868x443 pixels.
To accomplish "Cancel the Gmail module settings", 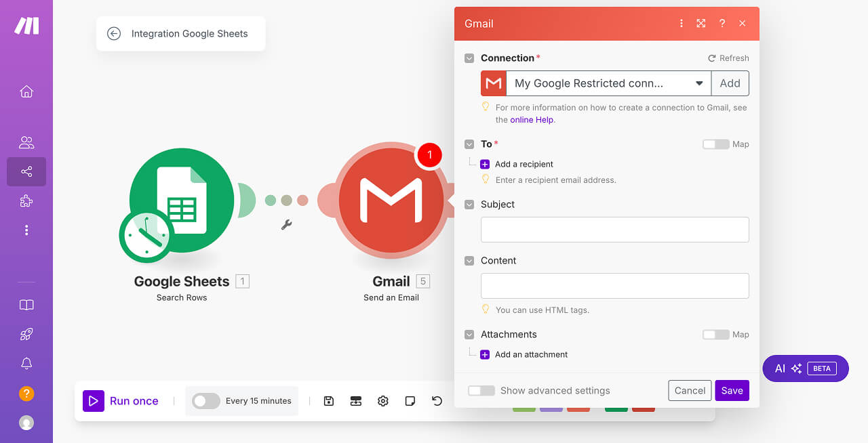I will tap(690, 391).
